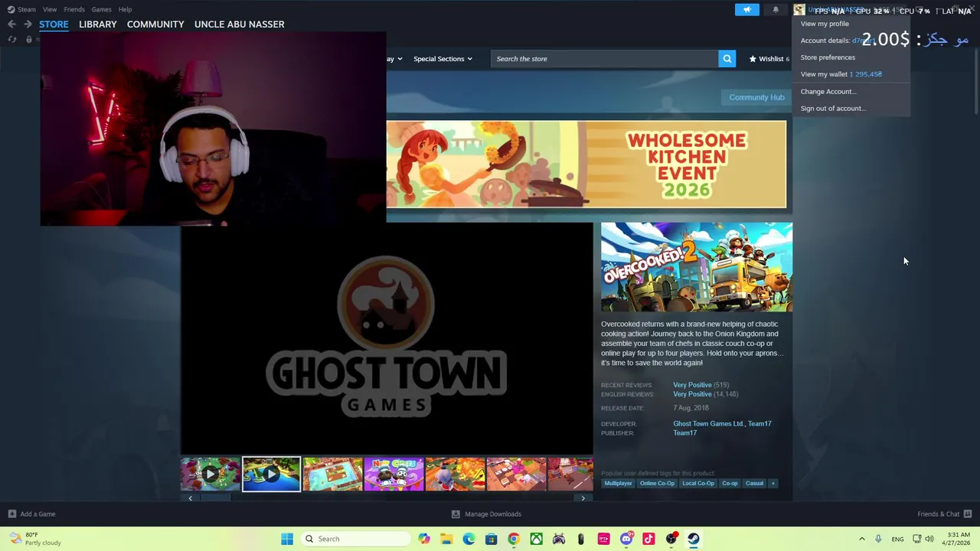980x551 pixels.
Task: Go forward with the navigation arrow
Action: (x=28, y=24)
